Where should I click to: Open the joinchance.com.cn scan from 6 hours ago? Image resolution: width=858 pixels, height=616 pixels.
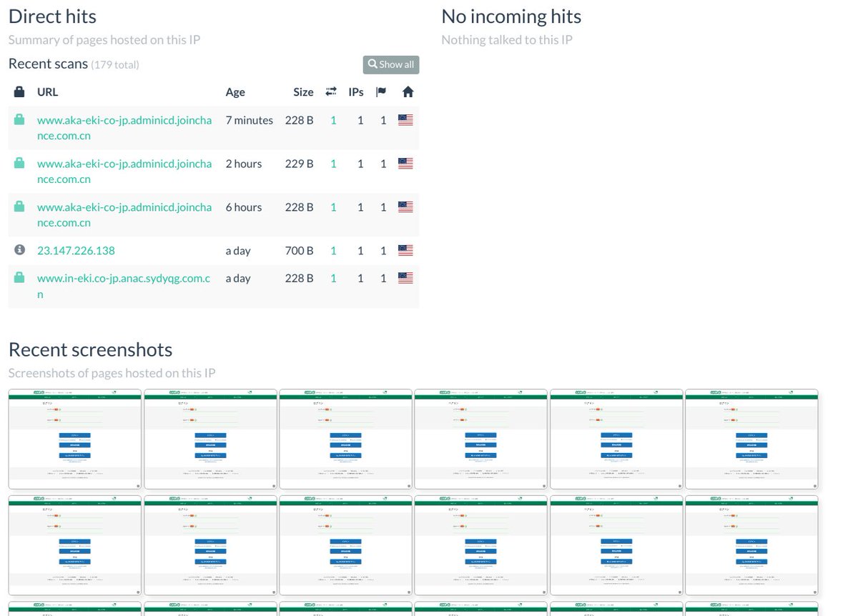(x=124, y=215)
